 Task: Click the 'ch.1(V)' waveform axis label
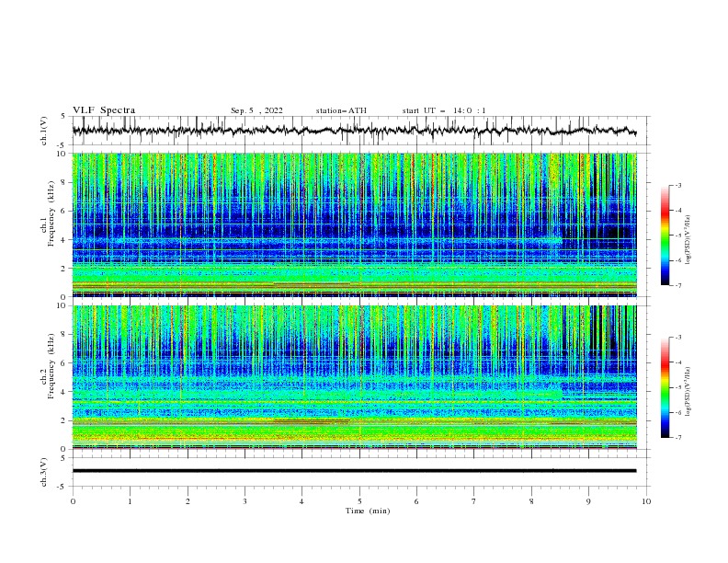pyautogui.click(x=44, y=131)
